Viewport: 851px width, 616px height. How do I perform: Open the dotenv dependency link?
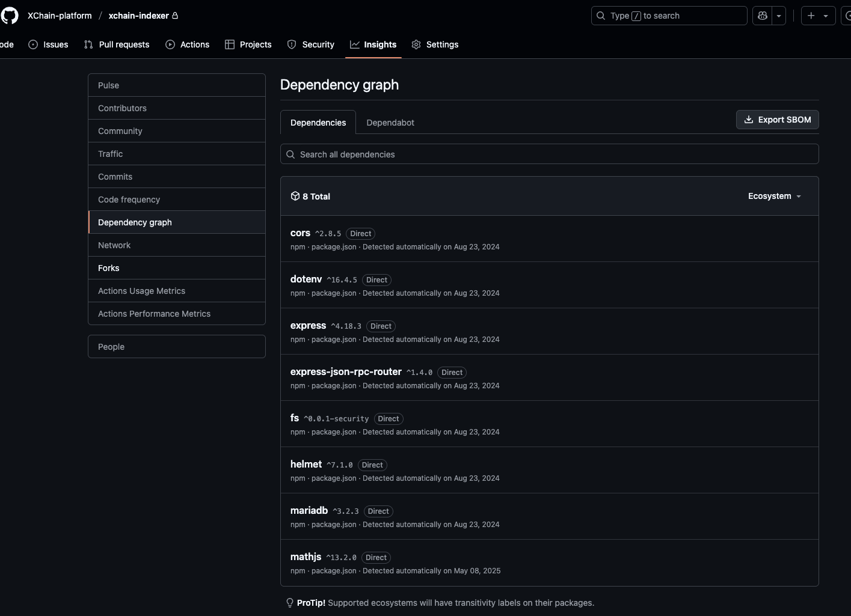coord(306,279)
